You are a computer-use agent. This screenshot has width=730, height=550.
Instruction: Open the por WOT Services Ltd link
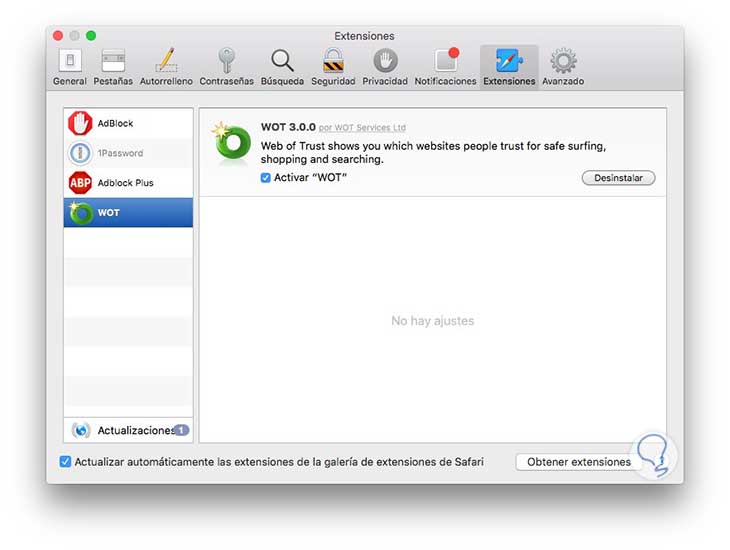tap(362, 128)
